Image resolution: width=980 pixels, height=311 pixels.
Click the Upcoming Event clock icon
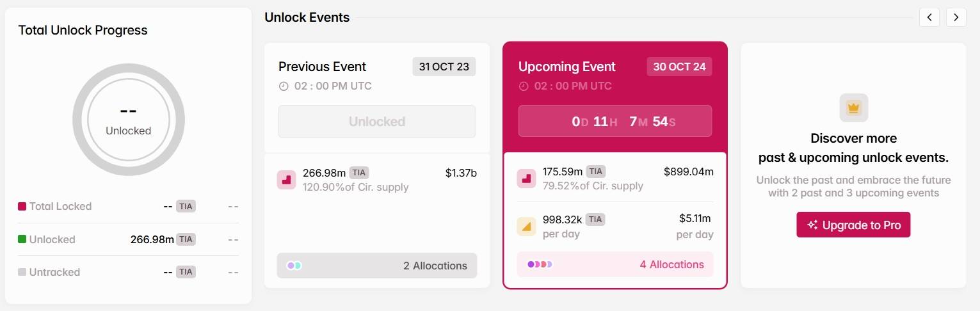click(524, 86)
